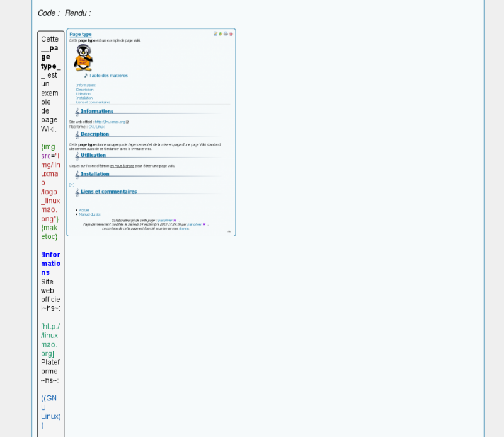
Task: Click the treble clef beside Liens et commentaires
Action: tap(77, 192)
